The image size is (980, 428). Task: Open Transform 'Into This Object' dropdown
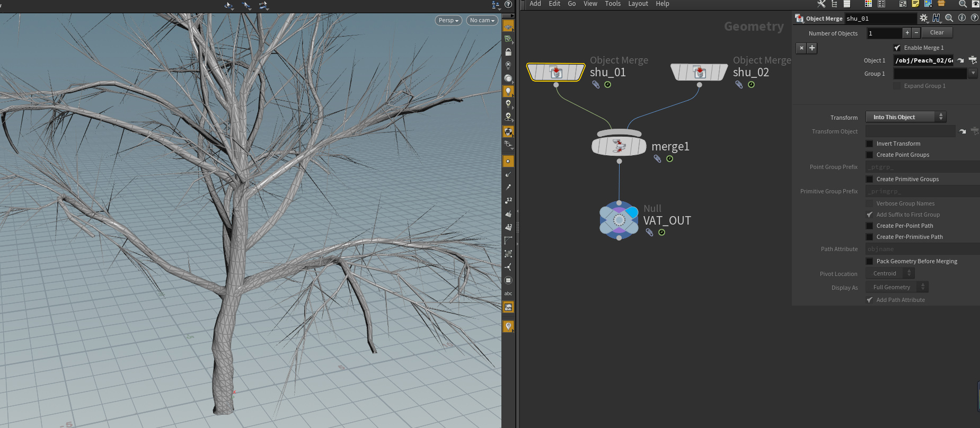pyautogui.click(x=906, y=117)
